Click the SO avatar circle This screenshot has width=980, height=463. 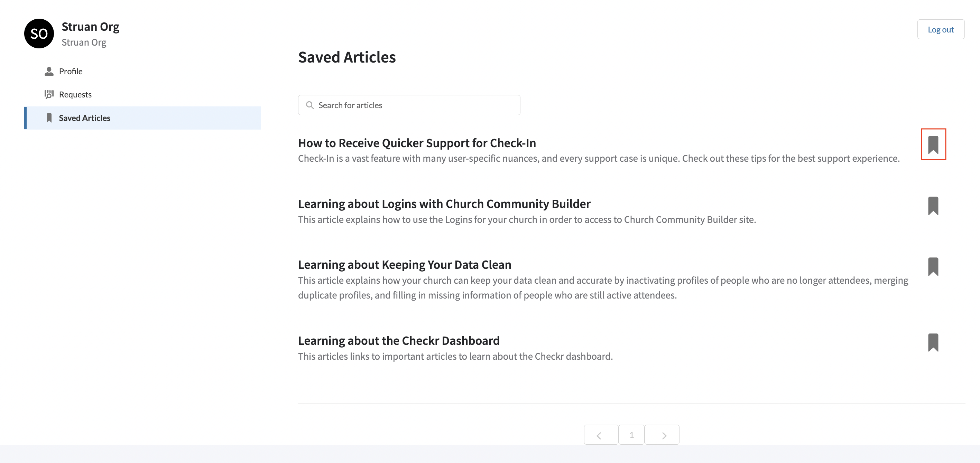[38, 34]
